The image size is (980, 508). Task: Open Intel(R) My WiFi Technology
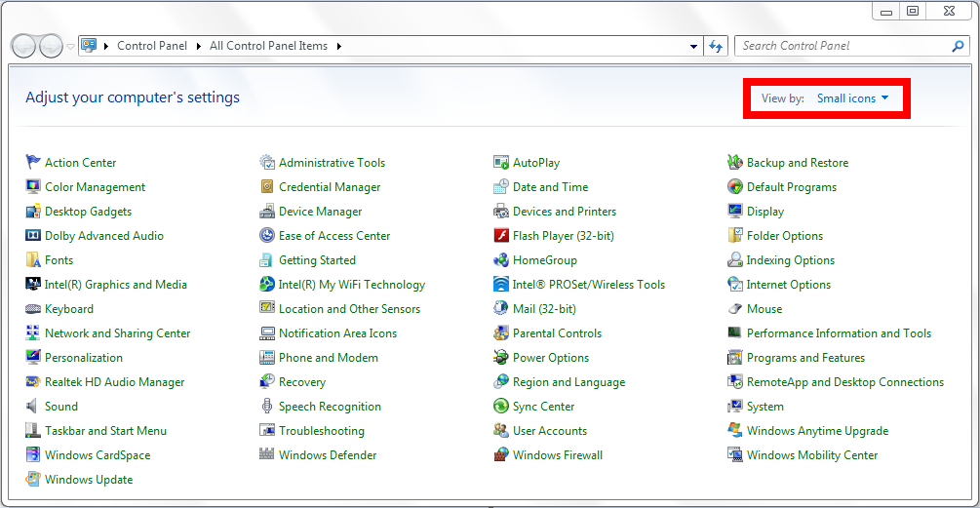(351, 285)
